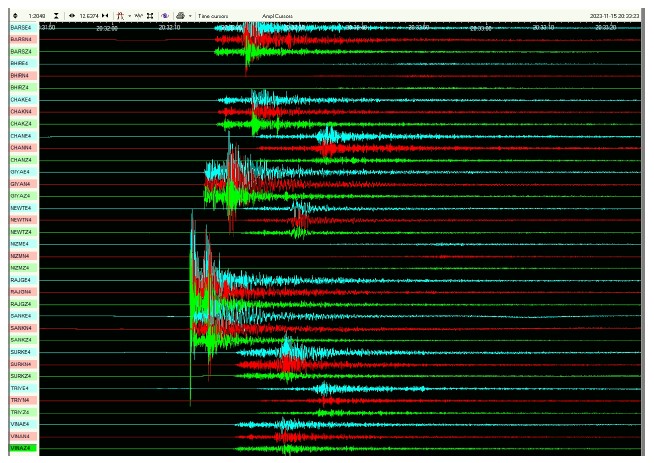Screen dimensions: 654x463
Task: Click the Ampl Cursors button
Action: (277, 16)
